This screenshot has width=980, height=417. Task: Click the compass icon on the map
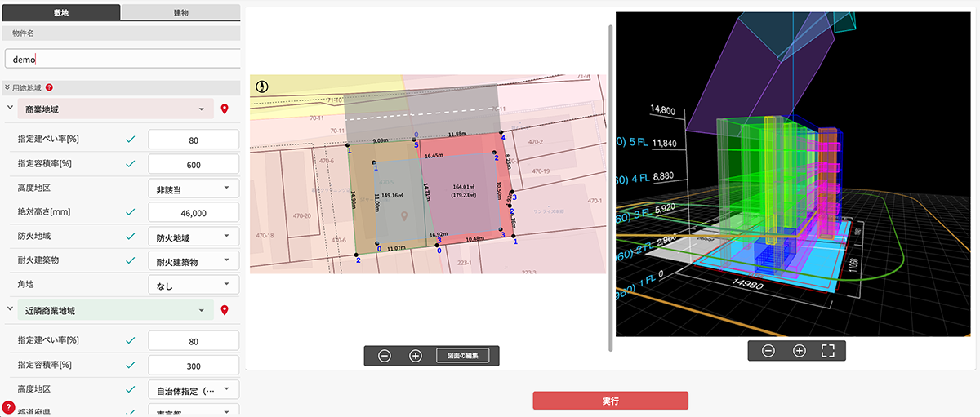262,85
